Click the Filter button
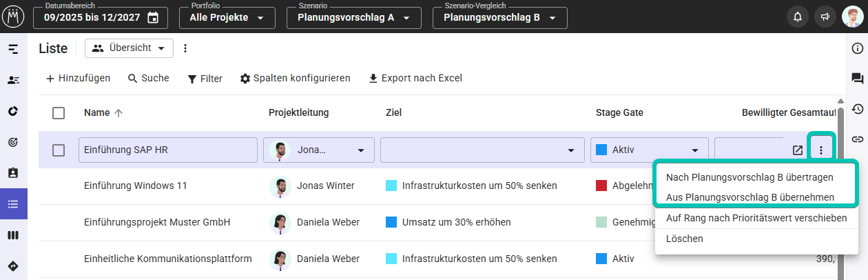Viewport: 868px width, 280px height. coord(205,79)
